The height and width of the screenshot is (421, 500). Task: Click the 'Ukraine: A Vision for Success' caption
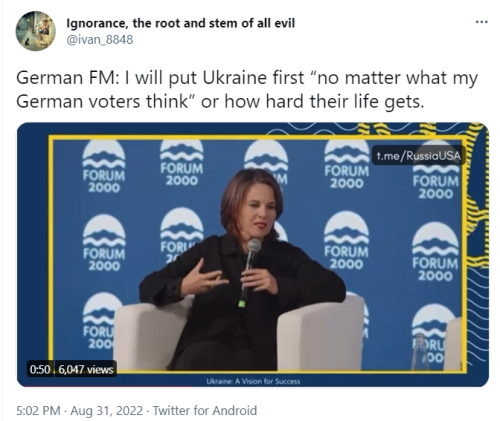click(253, 381)
